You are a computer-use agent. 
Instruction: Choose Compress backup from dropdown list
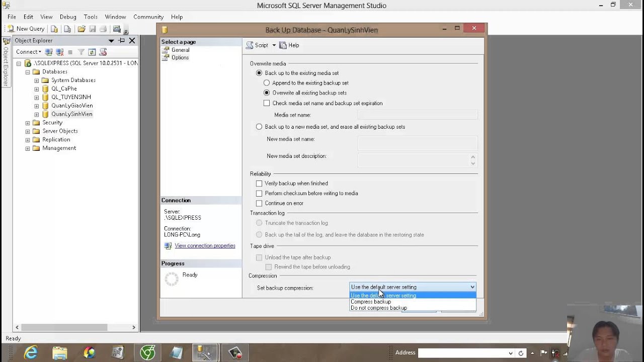(413, 302)
